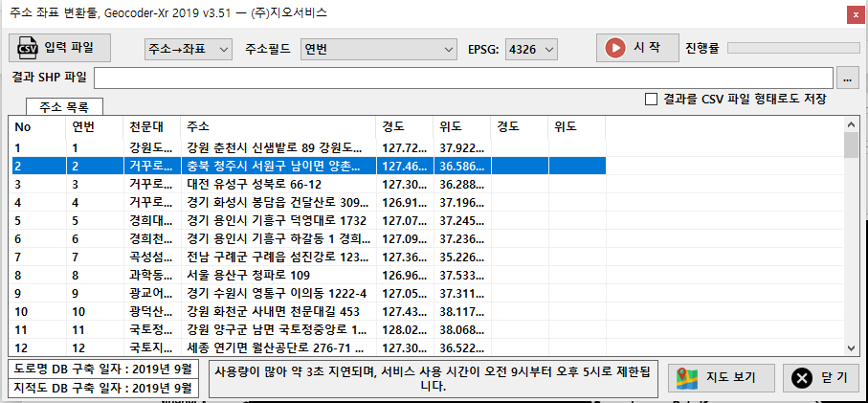Screen dimensions: 868x403
Task: Select row with 강원 춘천시 신샘밭로 89
Action: (309, 147)
